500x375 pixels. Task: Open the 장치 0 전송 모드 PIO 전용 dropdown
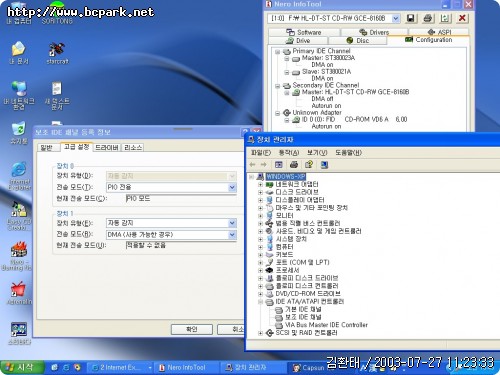(x=232, y=187)
